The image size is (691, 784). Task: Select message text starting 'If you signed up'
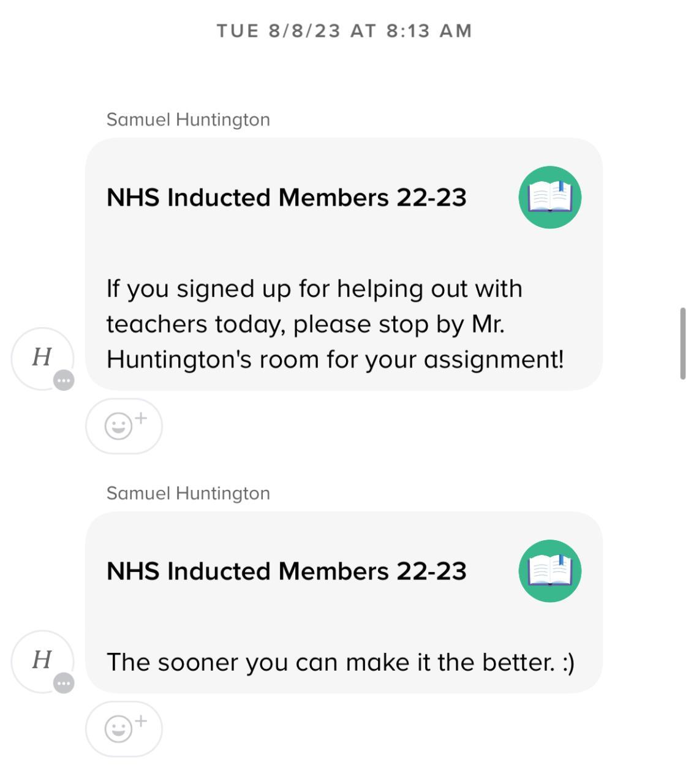click(x=314, y=289)
